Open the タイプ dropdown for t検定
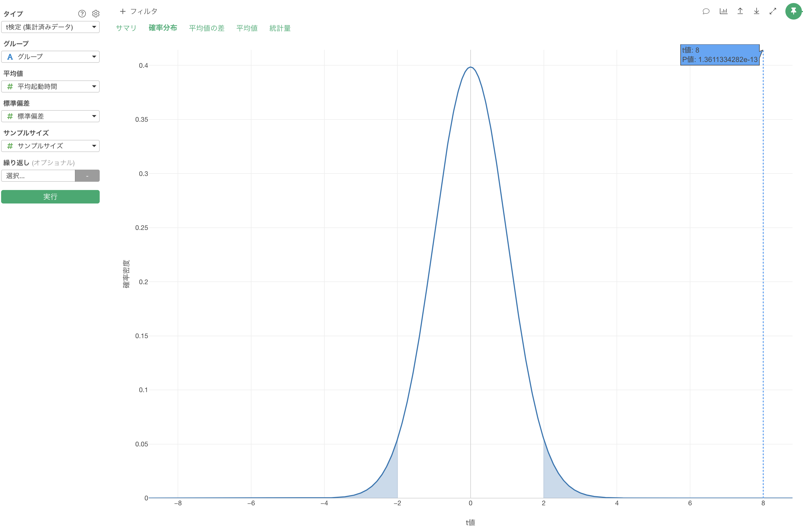The width and height of the screenshot is (803, 532). [x=50, y=27]
